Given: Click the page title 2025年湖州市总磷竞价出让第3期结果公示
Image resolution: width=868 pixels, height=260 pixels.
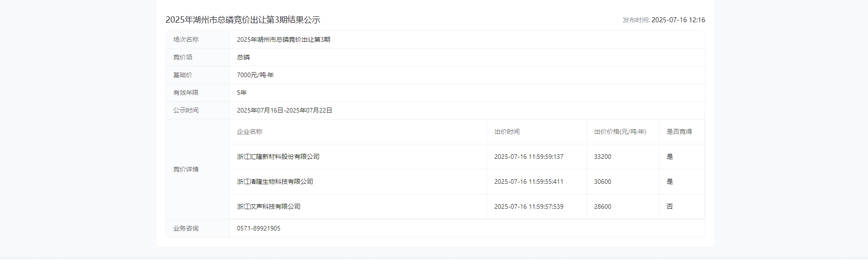Looking at the screenshot, I should pos(243,20).
